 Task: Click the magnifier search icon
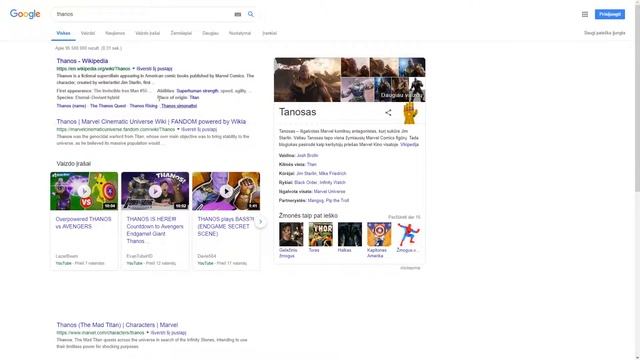(251, 14)
